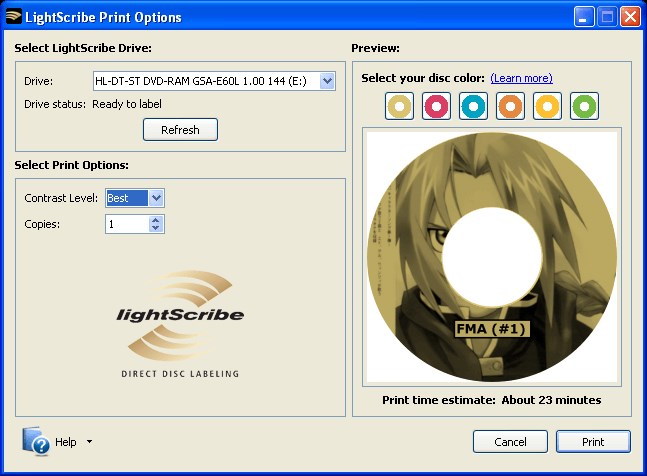The image size is (647, 476).
Task: Click the Print button
Action: click(x=593, y=442)
